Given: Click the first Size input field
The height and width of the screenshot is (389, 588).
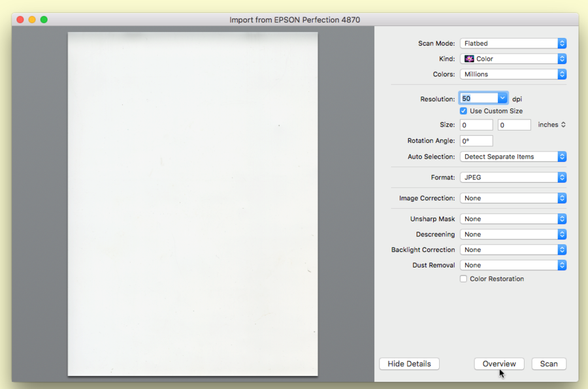Looking at the screenshot, I should tap(476, 125).
